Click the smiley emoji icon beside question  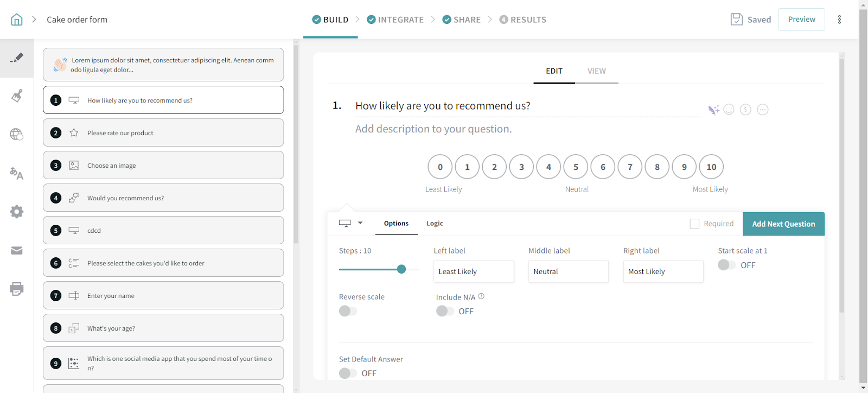click(729, 110)
